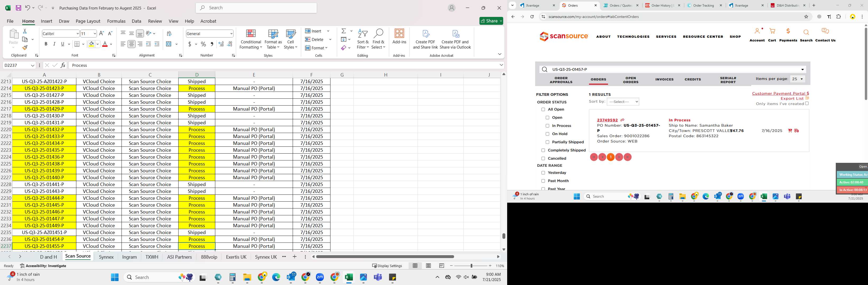
Task: Switch to the Synnex sheet tab
Action: pos(106,257)
